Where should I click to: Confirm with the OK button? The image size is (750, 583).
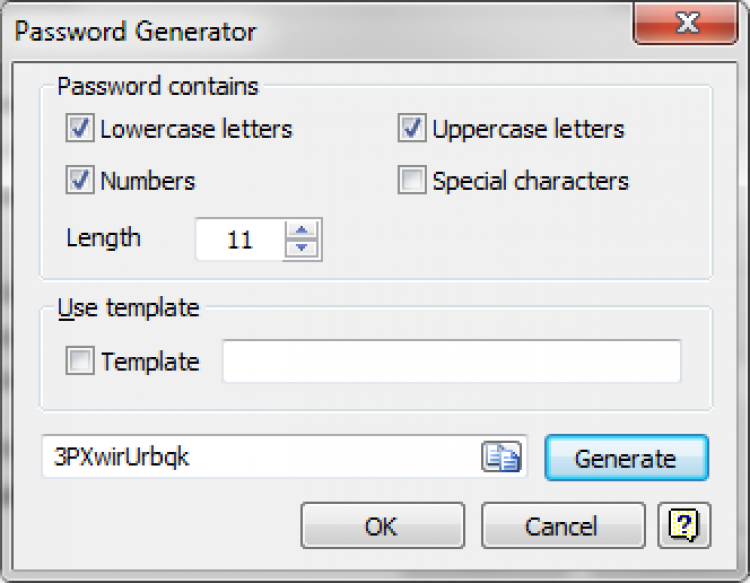tap(382, 526)
